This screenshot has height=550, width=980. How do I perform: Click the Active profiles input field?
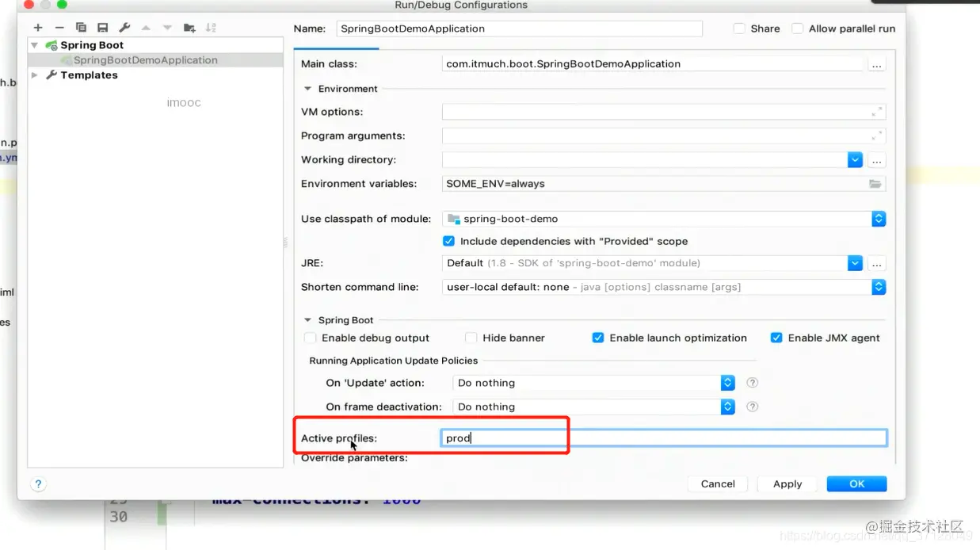(664, 438)
